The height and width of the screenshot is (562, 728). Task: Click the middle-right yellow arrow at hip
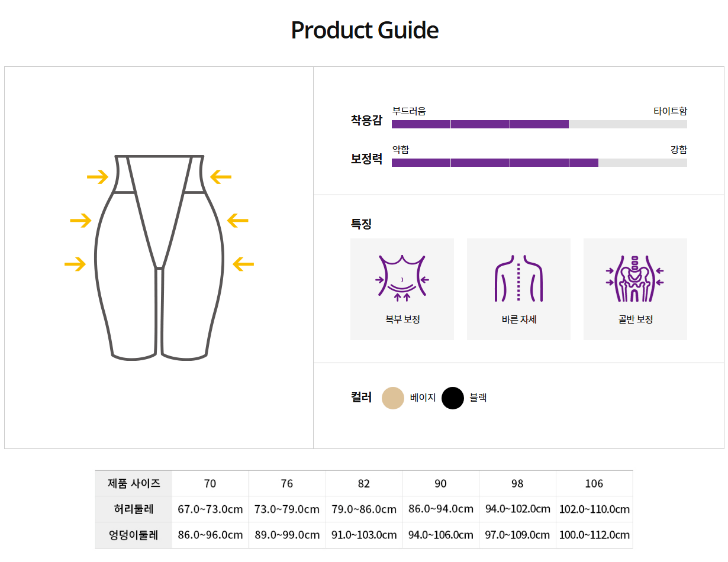point(238,221)
